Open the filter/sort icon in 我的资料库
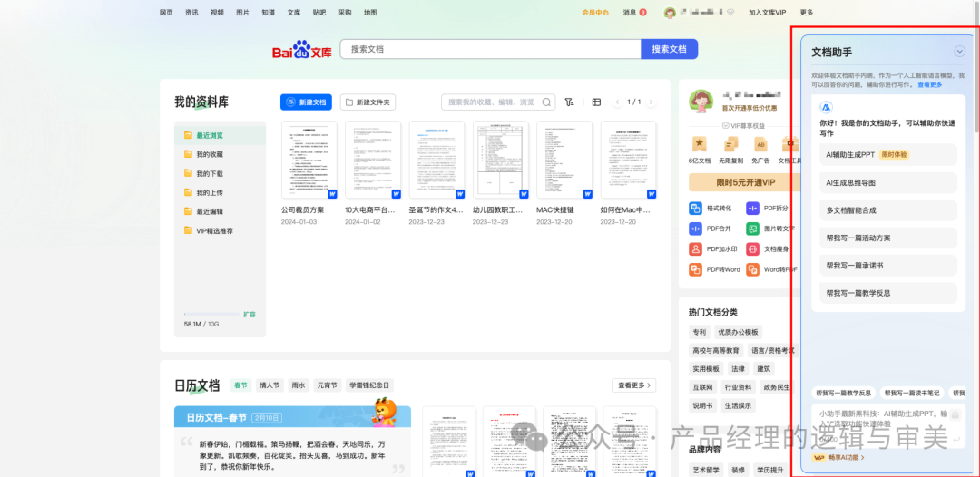The height and width of the screenshot is (477, 980). click(569, 102)
